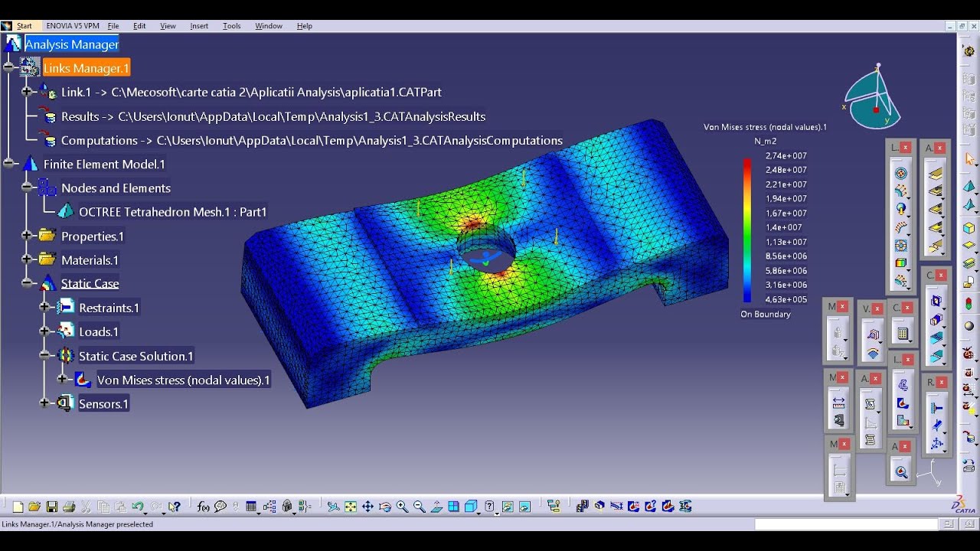This screenshot has width=980, height=551.
Task: Click the Print icon in bottom toolbar
Action: point(69,507)
